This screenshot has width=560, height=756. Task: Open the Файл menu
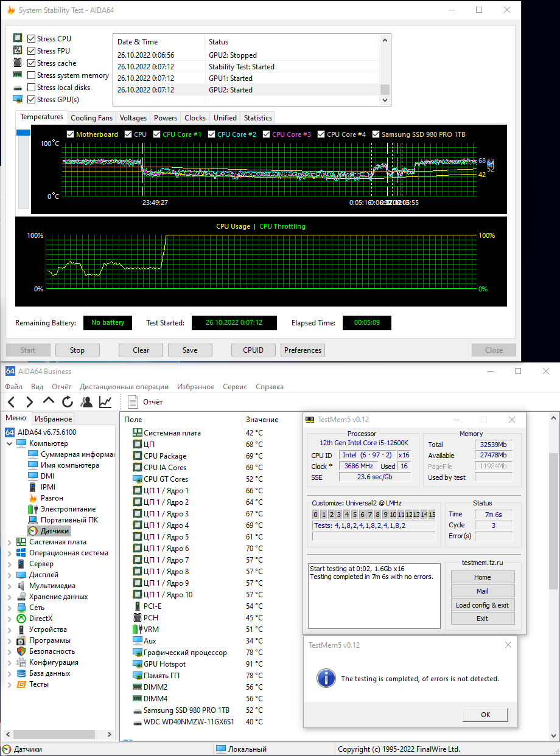point(14,387)
